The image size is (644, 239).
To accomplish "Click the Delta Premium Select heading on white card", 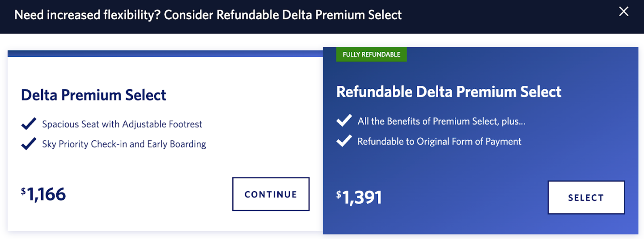I will pyautogui.click(x=93, y=95).
